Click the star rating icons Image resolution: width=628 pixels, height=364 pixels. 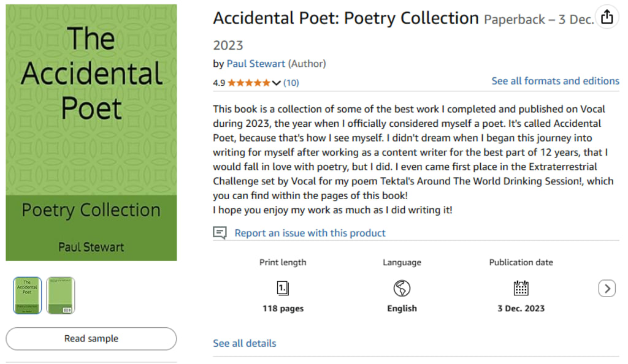coord(248,83)
